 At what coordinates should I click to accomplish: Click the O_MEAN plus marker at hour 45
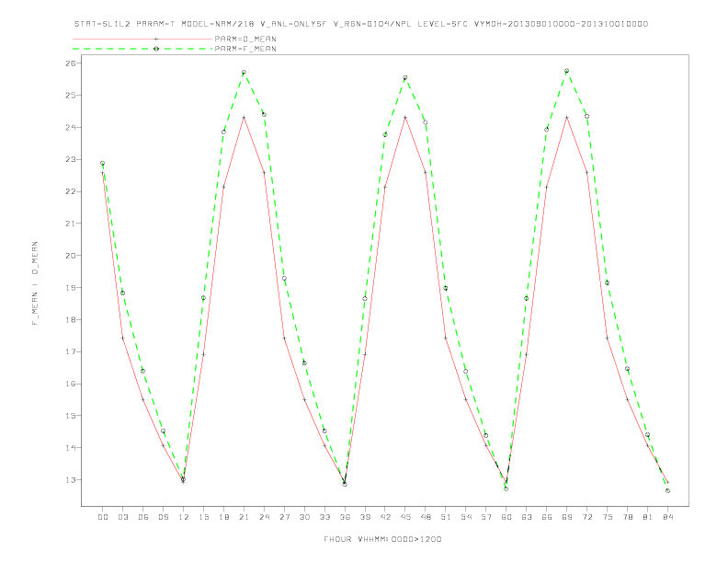(x=405, y=117)
